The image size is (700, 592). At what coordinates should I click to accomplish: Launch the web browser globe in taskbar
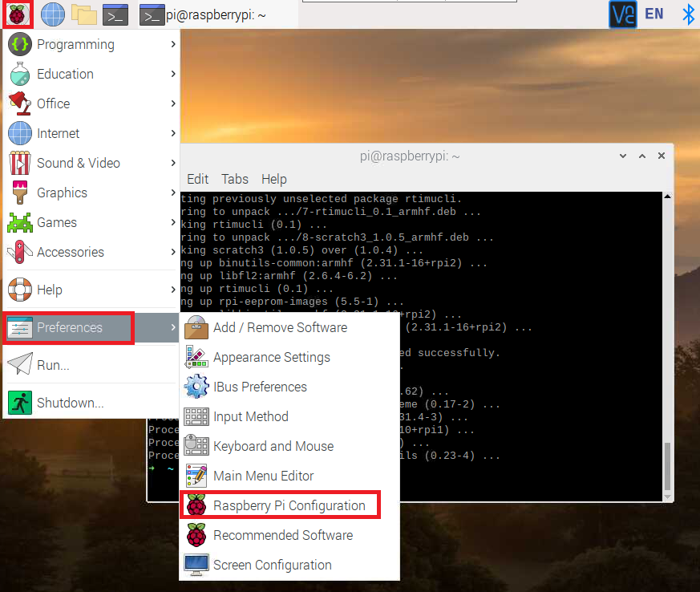point(53,14)
